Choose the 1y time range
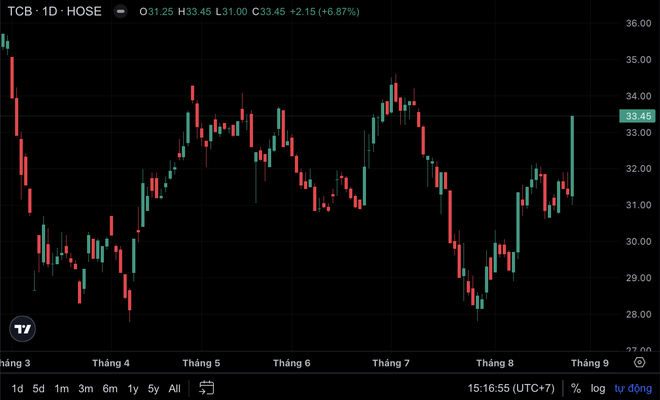This screenshot has height=400, width=660. point(133,388)
